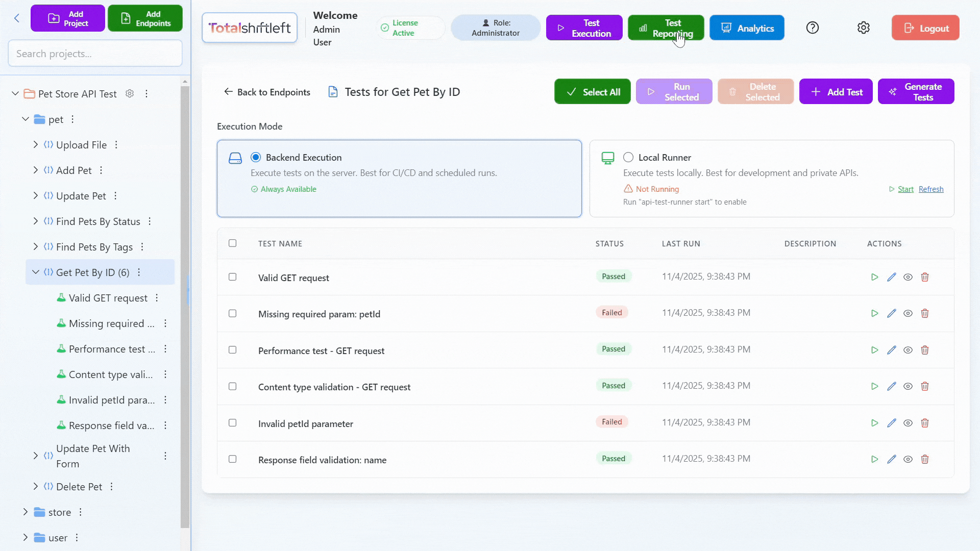This screenshot has height=551, width=980.
Task: Click the Refresh link for Local Runner
Action: click(x=930, y=189)
